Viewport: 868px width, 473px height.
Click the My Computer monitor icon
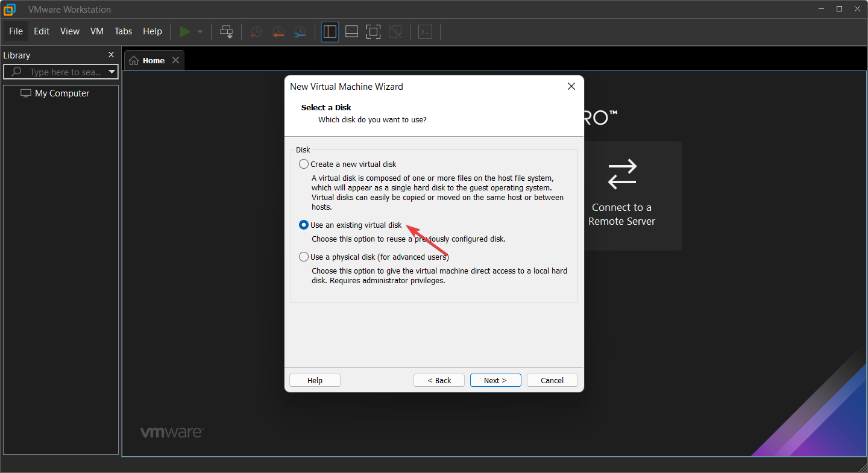pyautogui.click(x=25, y=93)
